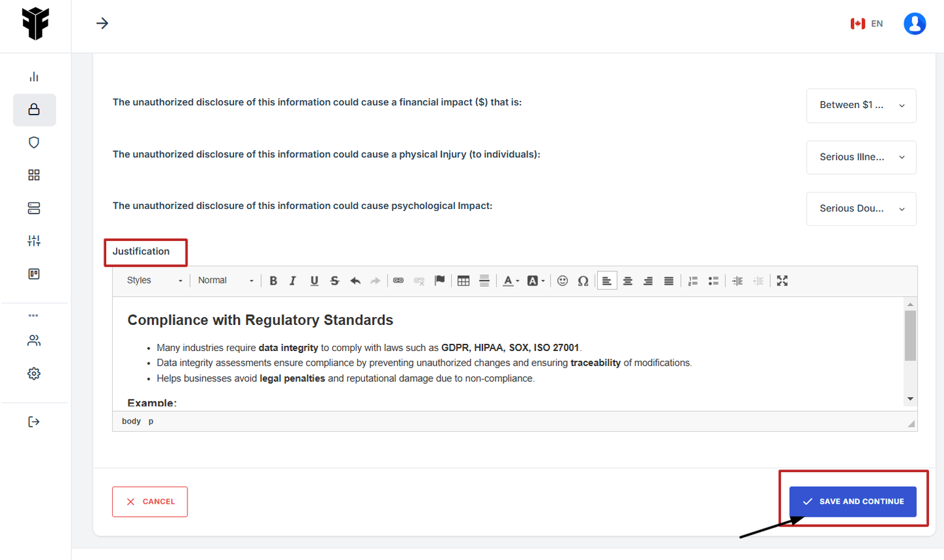This screenshot has width=944, height=560.
Task: Apply italic formatting in the editor
Action: pyautogui.click(x=293, y=281)
